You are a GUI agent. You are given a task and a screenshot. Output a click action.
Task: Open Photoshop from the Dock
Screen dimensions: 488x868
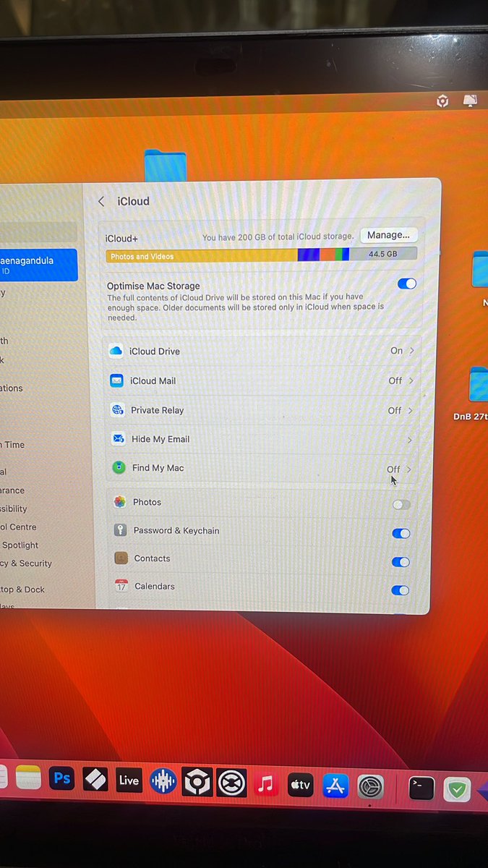coord(63,778)
